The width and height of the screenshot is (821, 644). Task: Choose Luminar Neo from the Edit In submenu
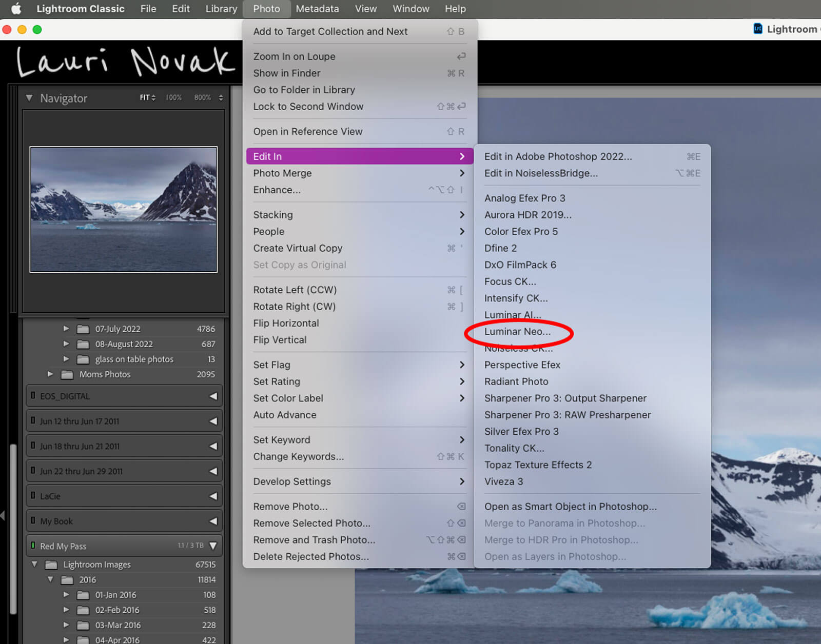(x=517, y=332)
